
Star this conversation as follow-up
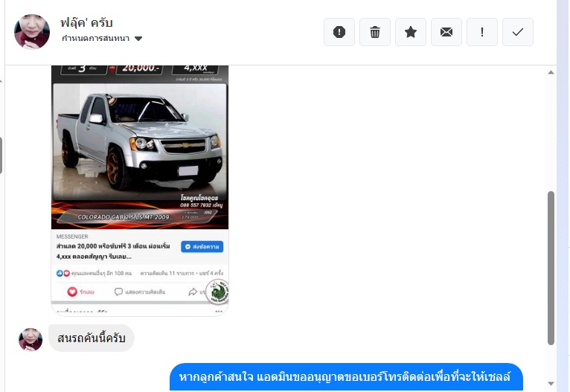411,32
